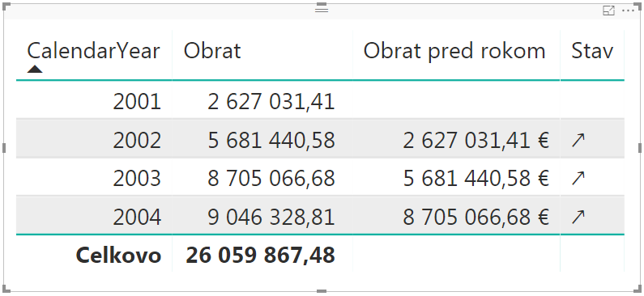Select Obrat value 8 705 066,68

pyautogui.click(x=271, y=179)
